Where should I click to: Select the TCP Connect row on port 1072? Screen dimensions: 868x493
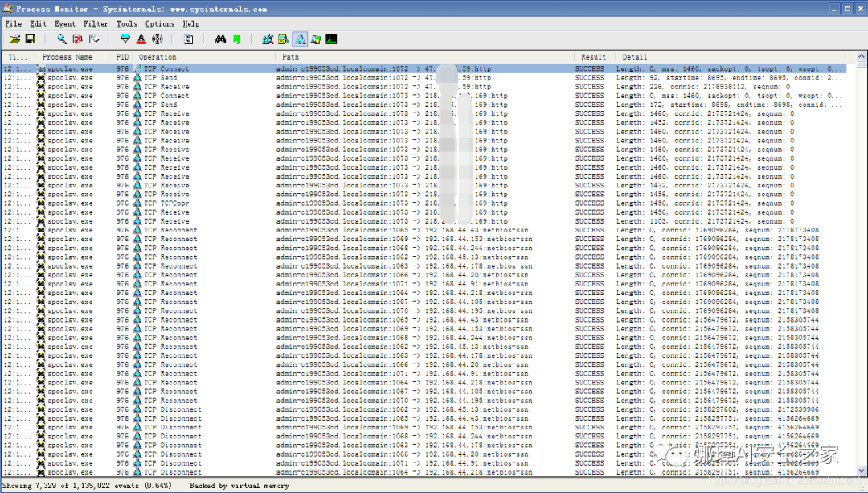[x=424, y=68]
